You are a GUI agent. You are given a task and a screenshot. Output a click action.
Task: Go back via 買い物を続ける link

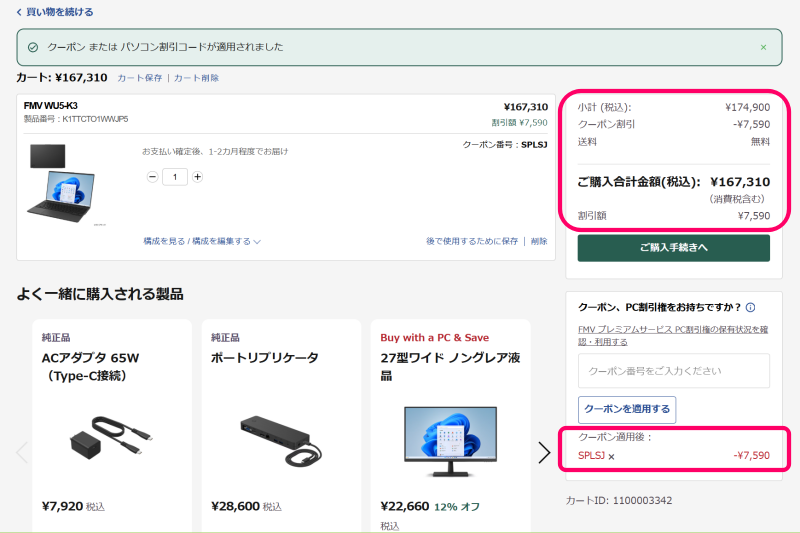[55, 12]
